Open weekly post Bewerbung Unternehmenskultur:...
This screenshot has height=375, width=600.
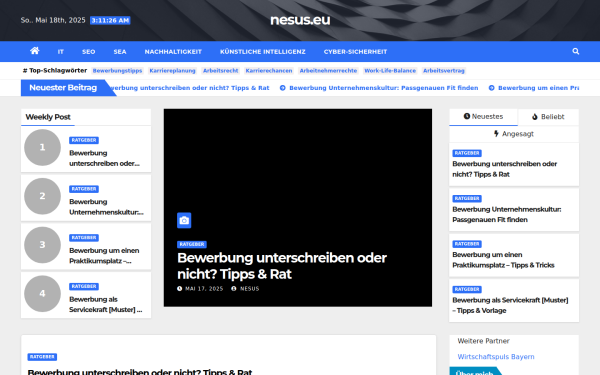coord(106,207)
